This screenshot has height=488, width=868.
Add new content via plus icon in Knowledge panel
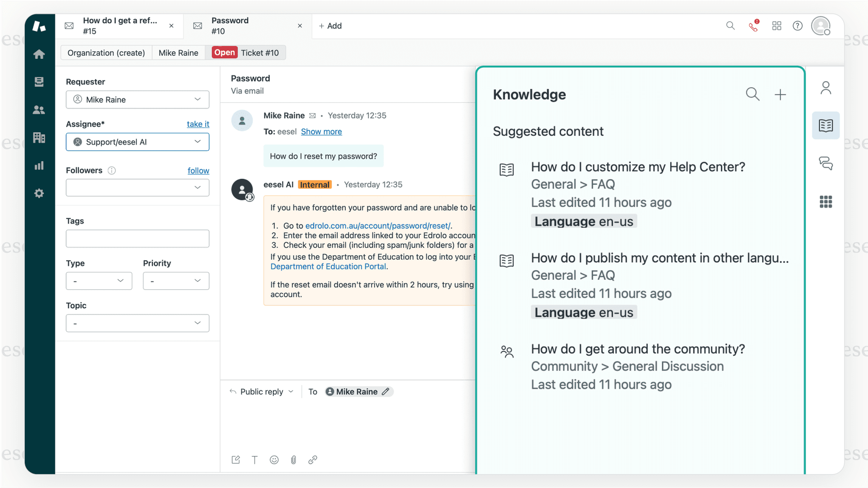780,94
